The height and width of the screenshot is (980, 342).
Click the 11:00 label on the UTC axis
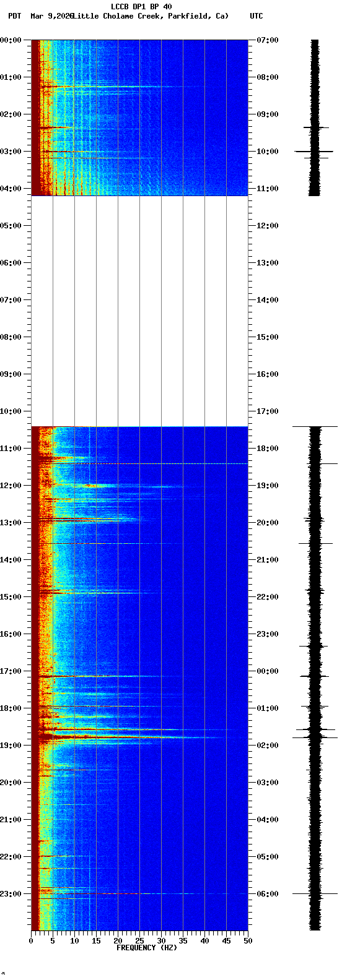click(268, 188)
